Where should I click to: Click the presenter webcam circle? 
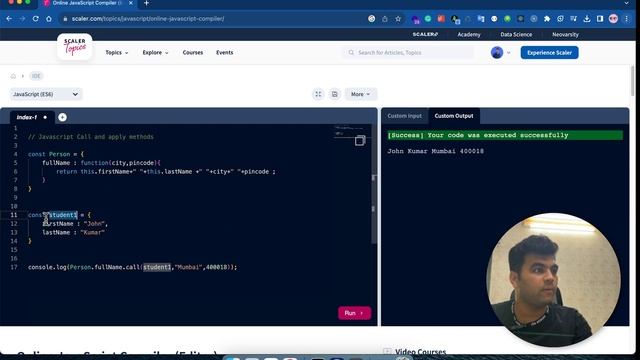[554, 280]
